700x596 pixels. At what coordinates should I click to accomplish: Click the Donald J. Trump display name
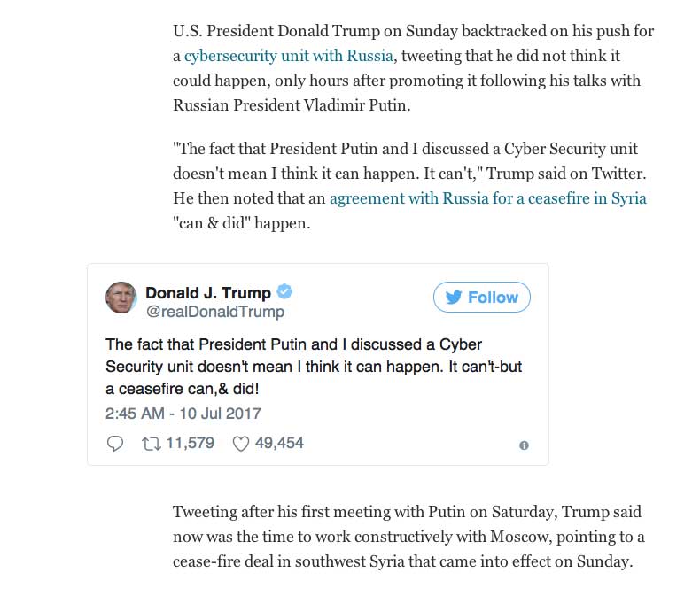pos(209,293)
